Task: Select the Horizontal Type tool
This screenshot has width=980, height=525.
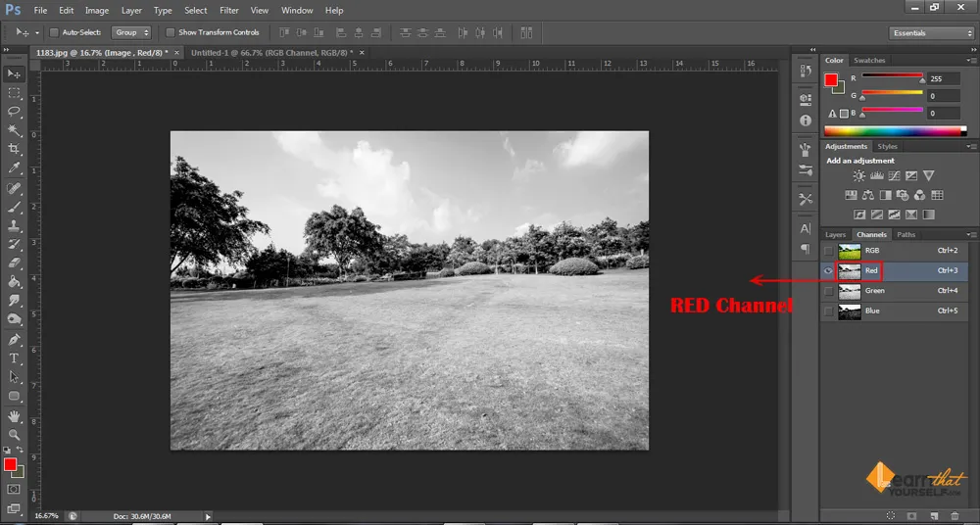Action: (x=15, y=358)
